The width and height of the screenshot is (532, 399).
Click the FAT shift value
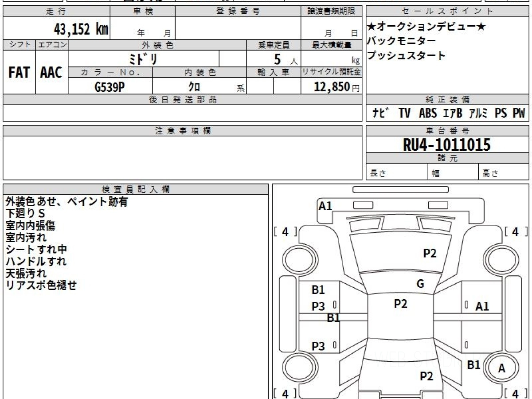[19, 73]
